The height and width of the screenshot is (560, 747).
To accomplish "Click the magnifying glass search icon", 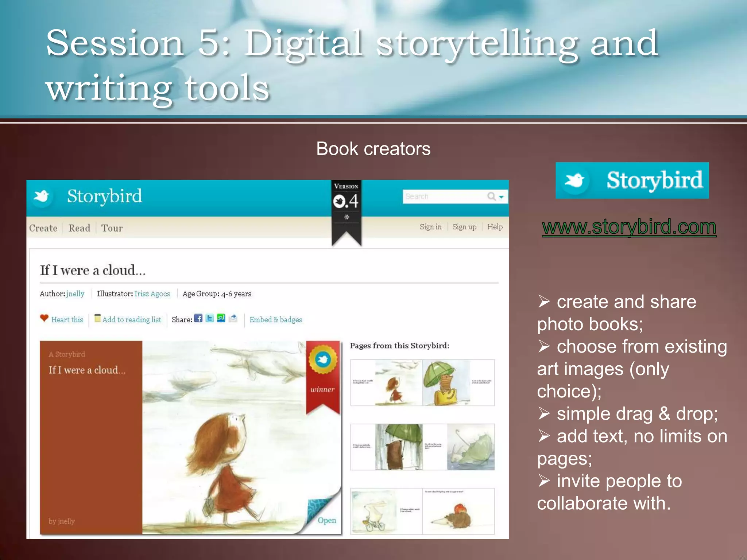I will pos(491,197).
